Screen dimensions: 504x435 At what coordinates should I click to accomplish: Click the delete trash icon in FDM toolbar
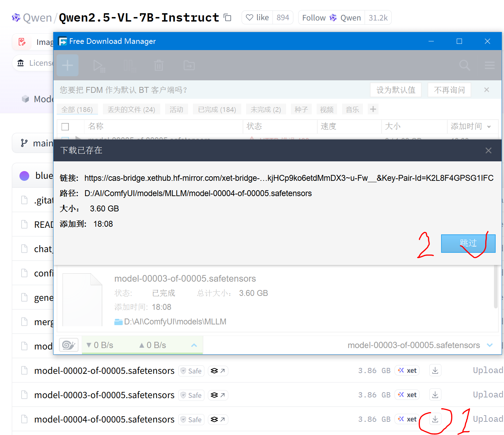(159, 65)
